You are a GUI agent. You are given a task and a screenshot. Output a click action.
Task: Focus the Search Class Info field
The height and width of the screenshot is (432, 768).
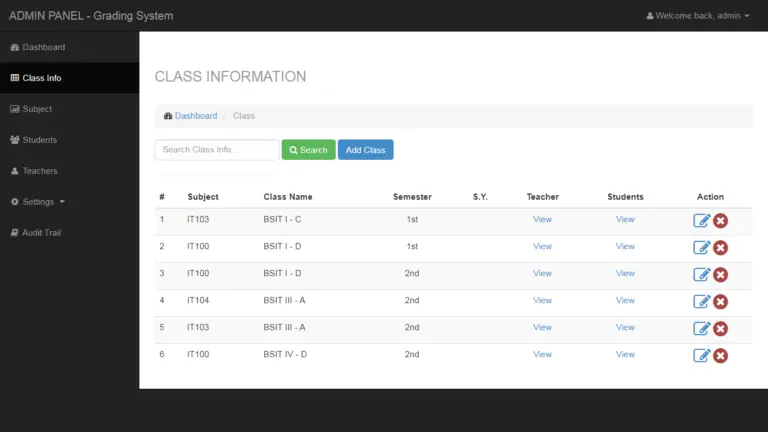[x=217, y=150]
